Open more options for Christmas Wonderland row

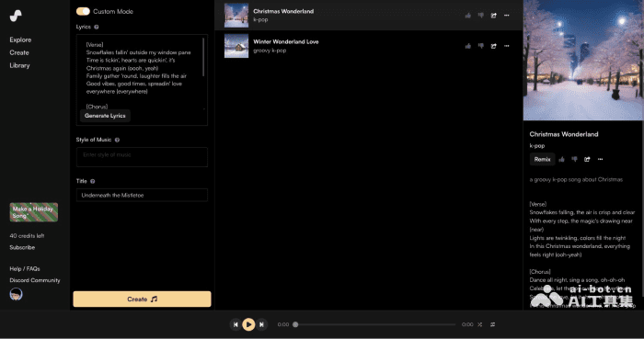[x=506, y=16]
